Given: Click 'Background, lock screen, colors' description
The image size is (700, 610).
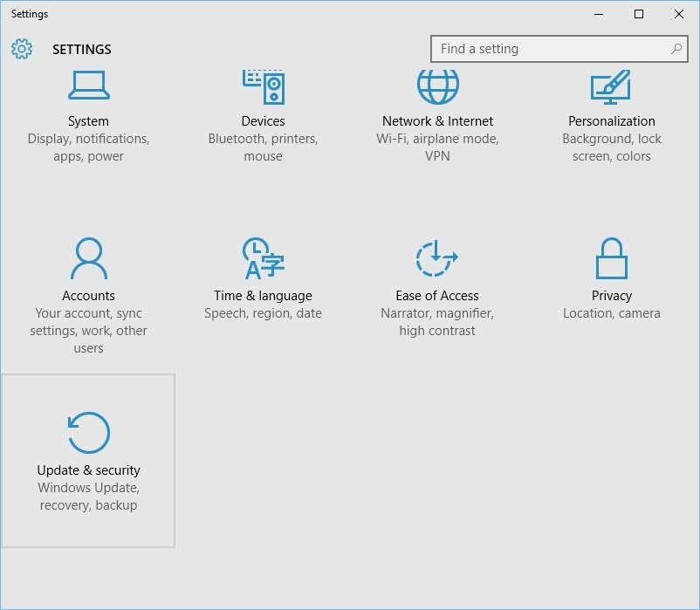Looking at the screenshot, I should [x=612, y=147].
